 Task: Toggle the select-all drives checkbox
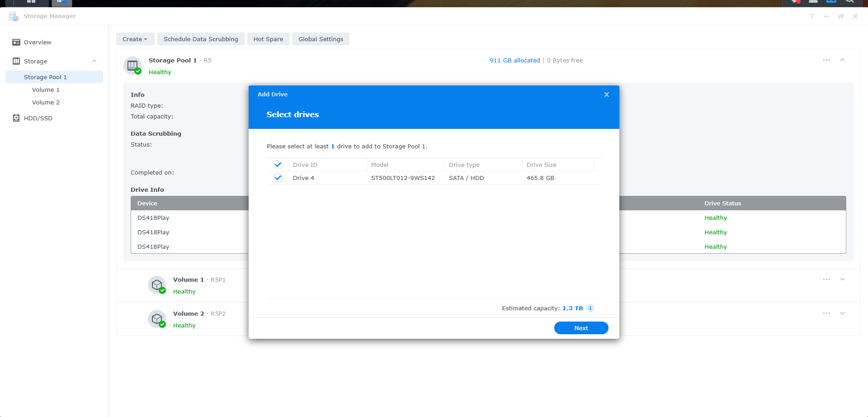coord(278,165)
